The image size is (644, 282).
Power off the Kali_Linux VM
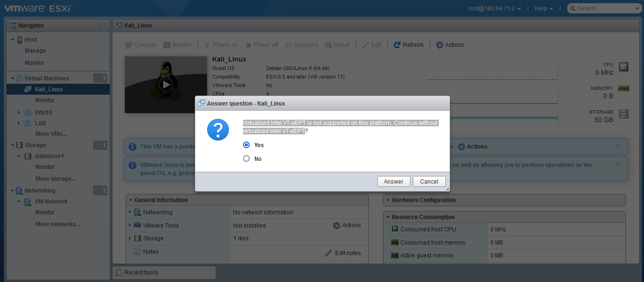261,45
